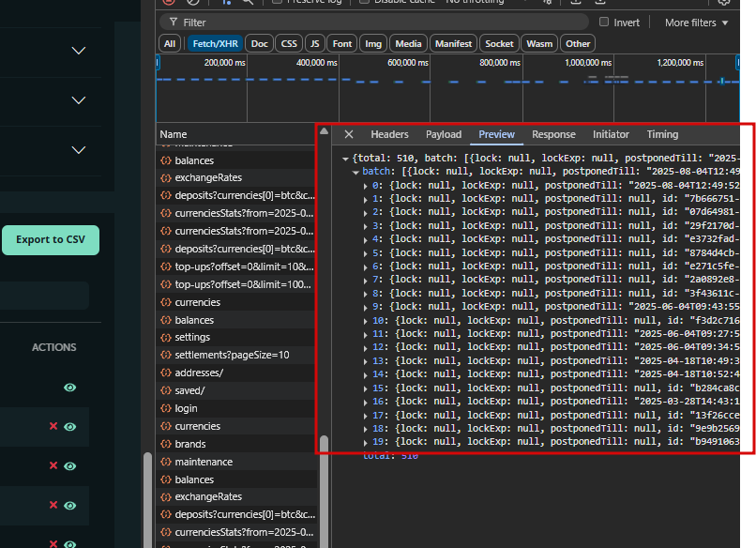Toggle the Media type filter

pyautogui.click(x=408, y=44)
